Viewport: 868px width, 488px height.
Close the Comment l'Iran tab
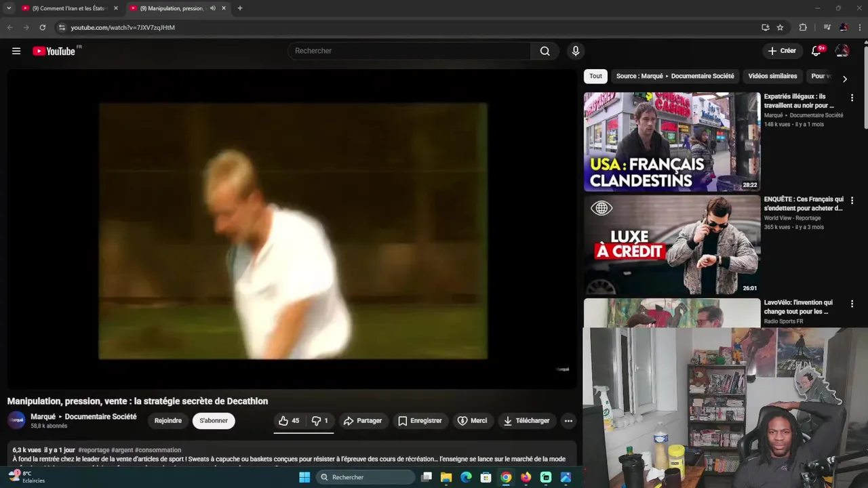coord(115,8)
